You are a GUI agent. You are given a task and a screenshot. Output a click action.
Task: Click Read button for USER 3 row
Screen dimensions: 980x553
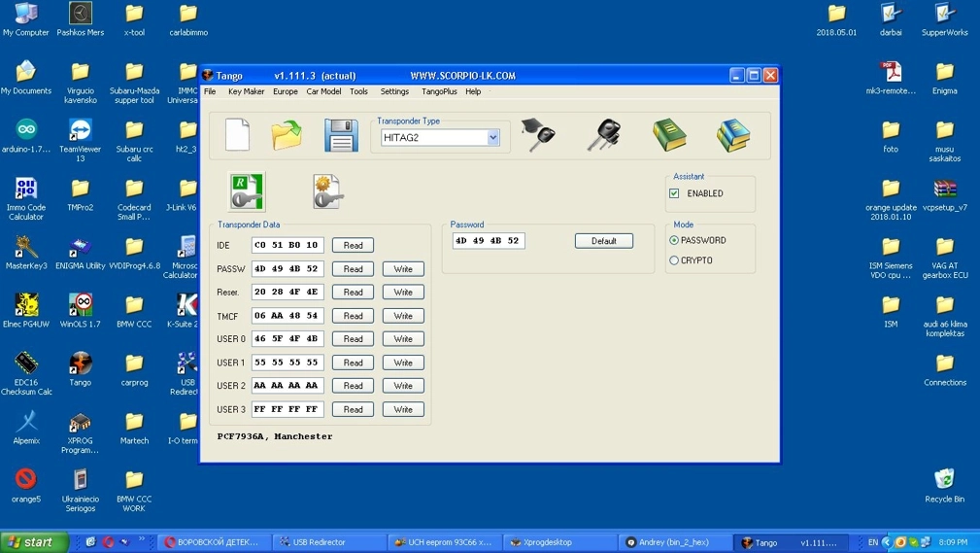(354, 410)
